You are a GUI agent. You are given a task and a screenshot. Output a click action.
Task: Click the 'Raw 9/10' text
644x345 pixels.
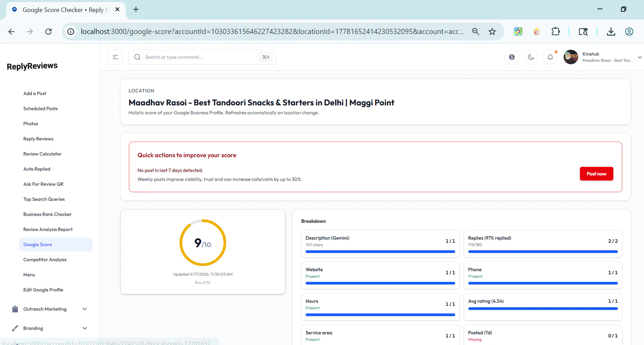point(203,283)
